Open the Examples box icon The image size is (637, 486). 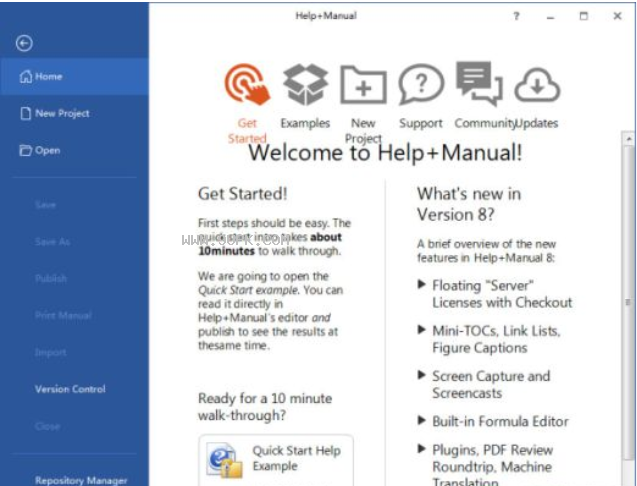(306, 84)
